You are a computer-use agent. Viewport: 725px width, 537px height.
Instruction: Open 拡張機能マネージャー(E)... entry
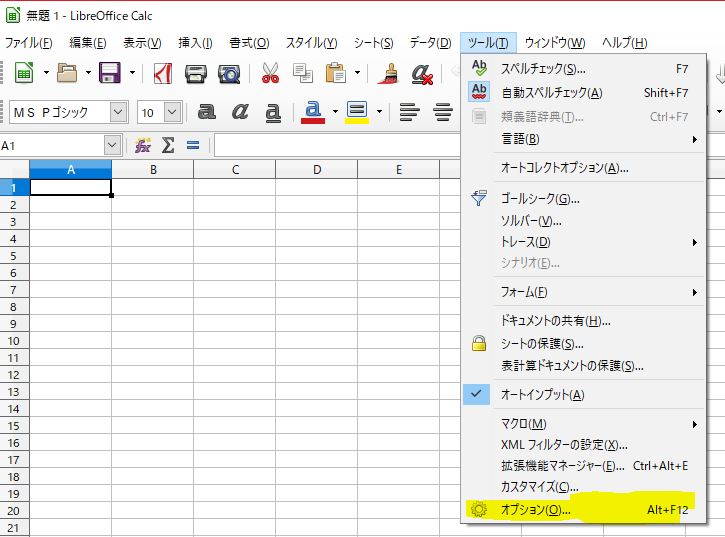click(583, 466)
